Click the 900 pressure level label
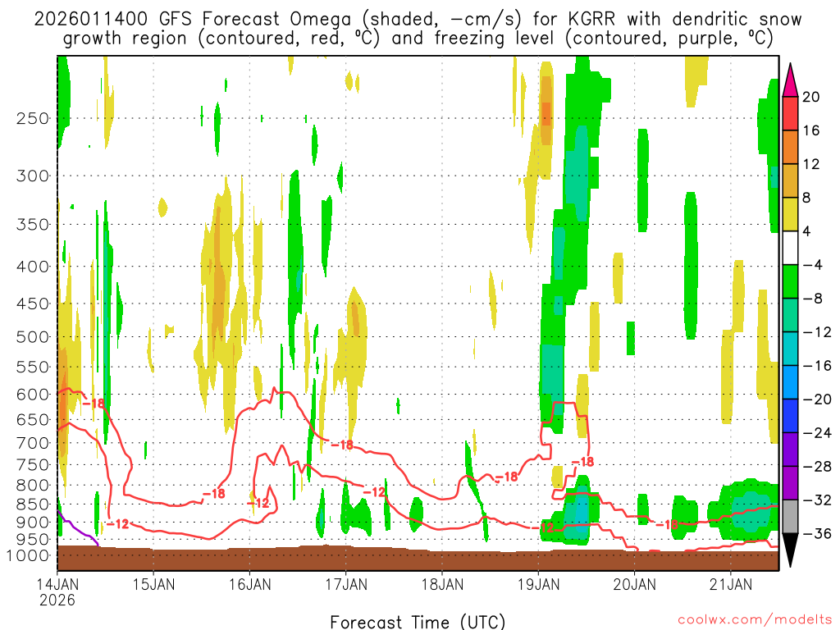This screenshot has width=840, height=630. click(33, 523)
